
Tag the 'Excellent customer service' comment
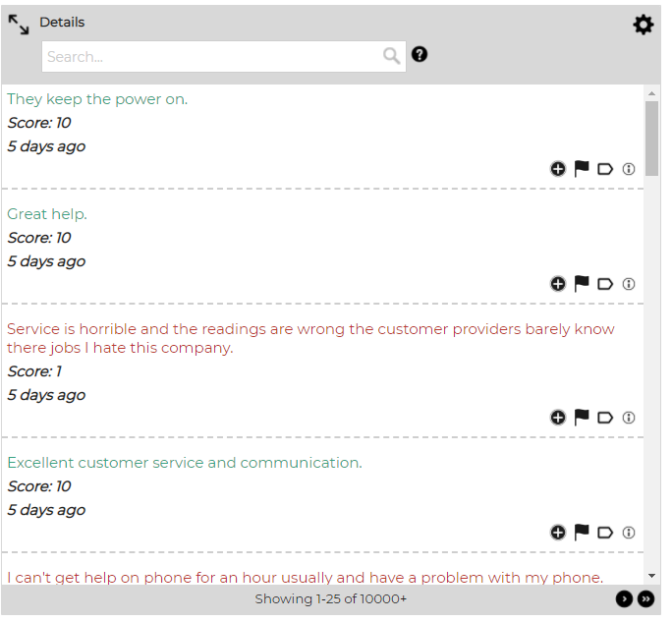[x=605, y=533]
